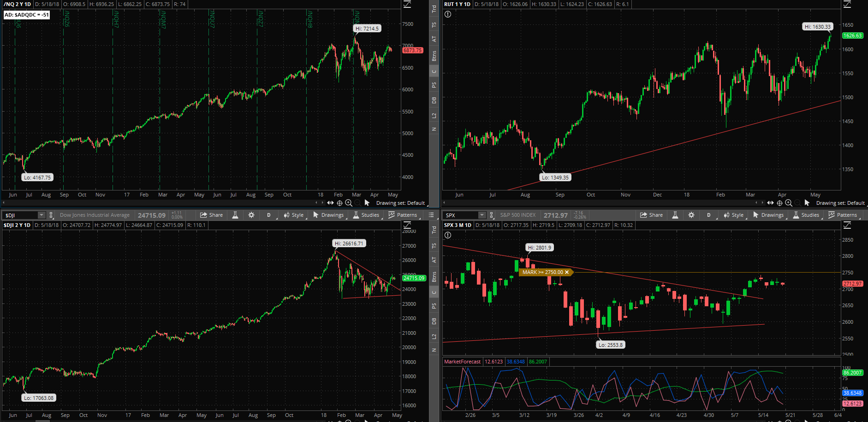The height and width of the screenshot is (422, 868).
Task: Zoom out on the /NQ chart
Action: tap(358, 203)
